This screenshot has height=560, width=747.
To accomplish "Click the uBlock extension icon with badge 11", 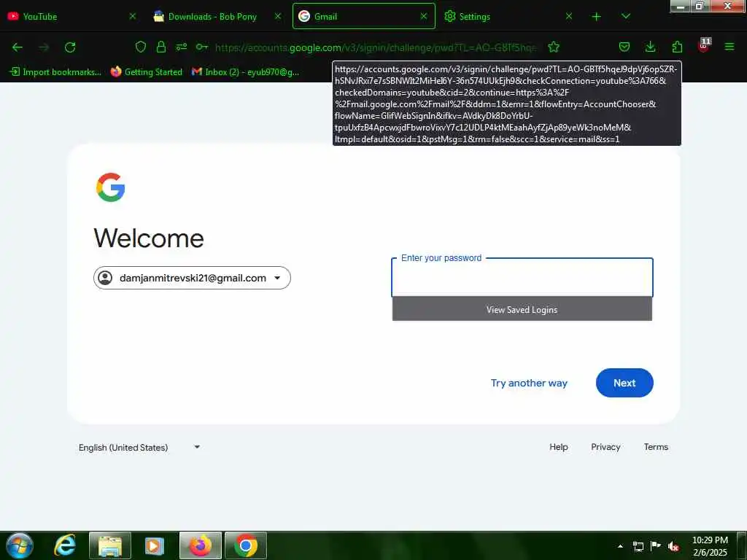I will 704,45.
